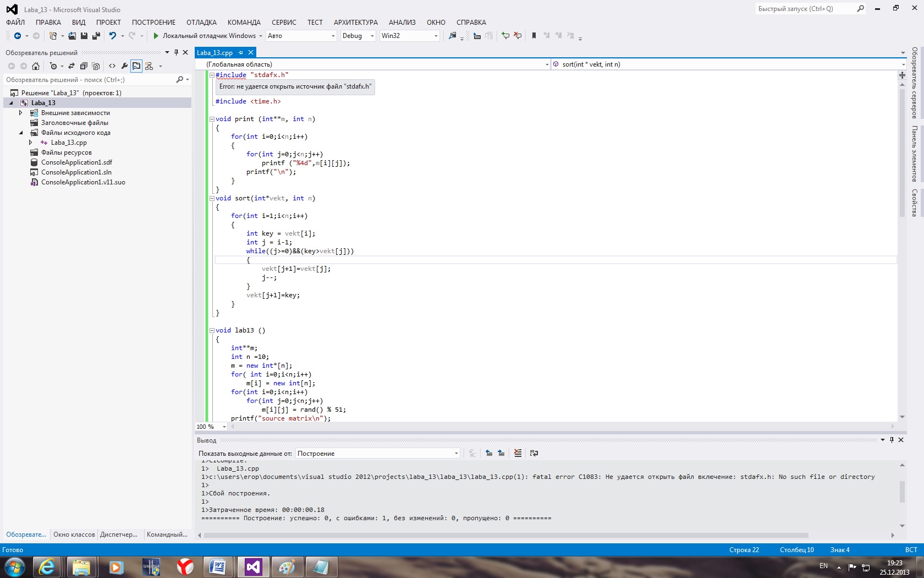Open Properties wrench icon in Solution Explorer
924x578 pixels.
pos(124,66)
